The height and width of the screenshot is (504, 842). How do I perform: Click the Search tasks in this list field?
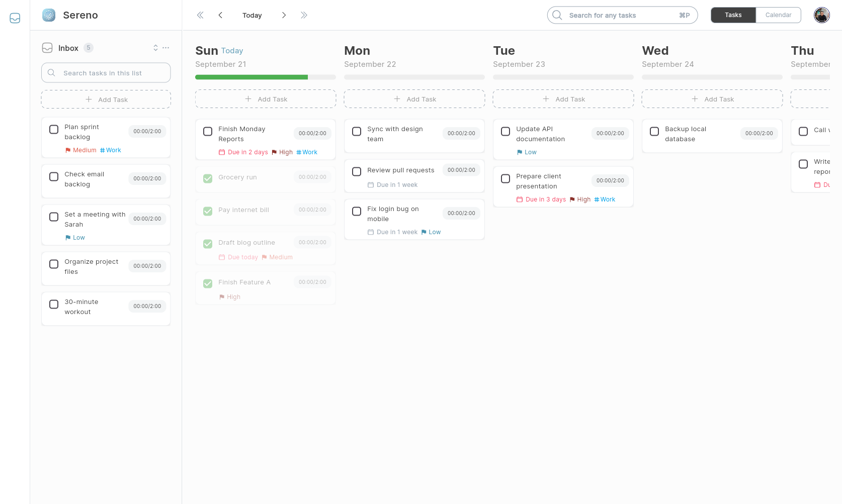coord(106,72)
